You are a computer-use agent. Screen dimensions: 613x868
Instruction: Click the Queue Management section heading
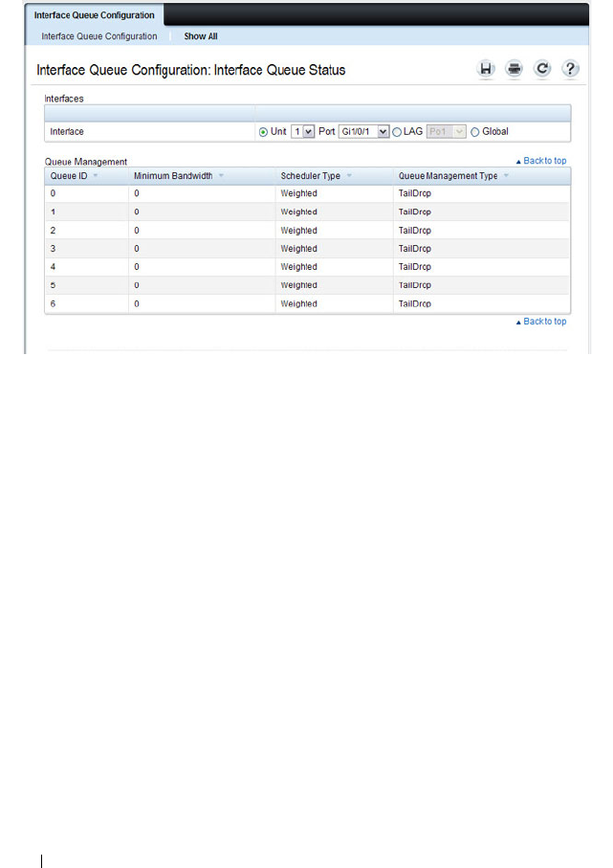tap(86, 162)
